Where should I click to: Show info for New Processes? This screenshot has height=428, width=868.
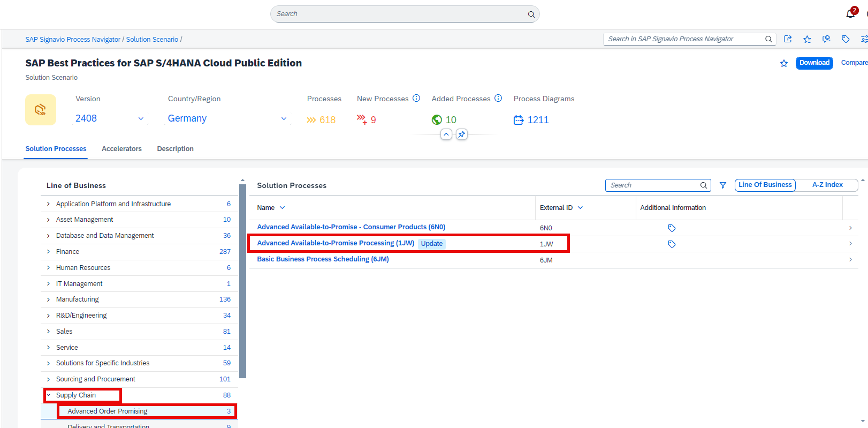416,99
